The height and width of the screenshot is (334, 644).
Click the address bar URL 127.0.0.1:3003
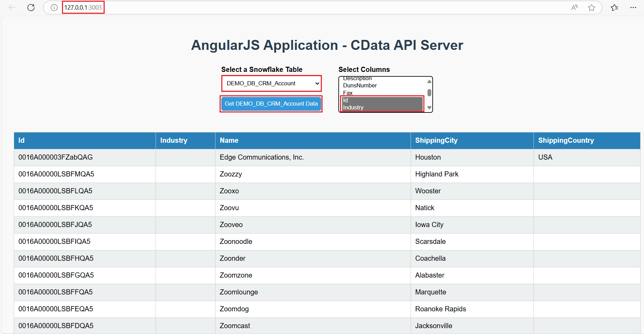(83, 8)
